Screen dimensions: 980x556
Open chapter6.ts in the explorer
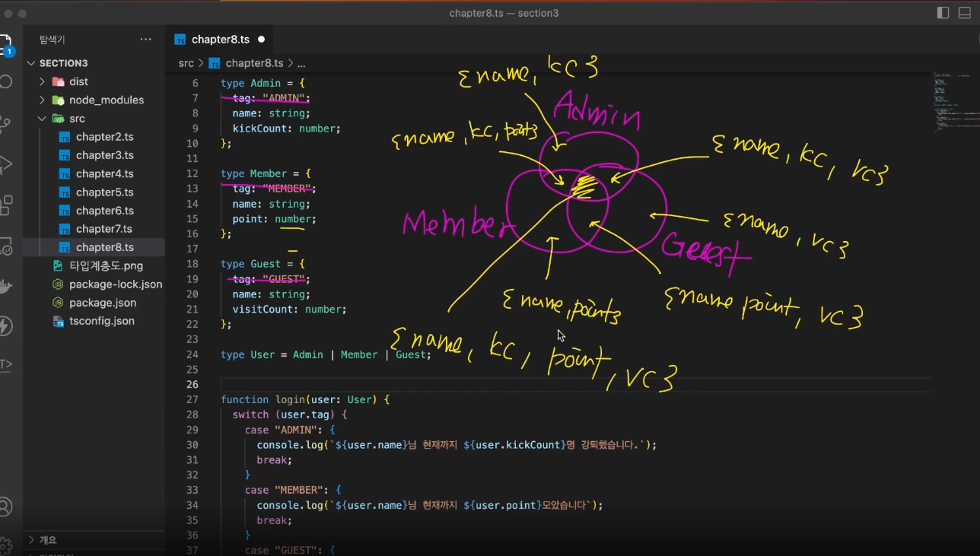[104, 211]
